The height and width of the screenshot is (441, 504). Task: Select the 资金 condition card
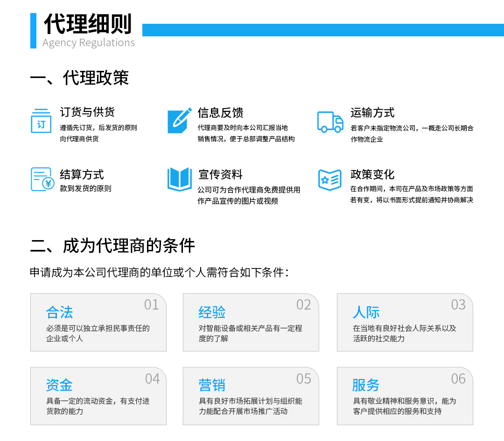click(98, 396)
